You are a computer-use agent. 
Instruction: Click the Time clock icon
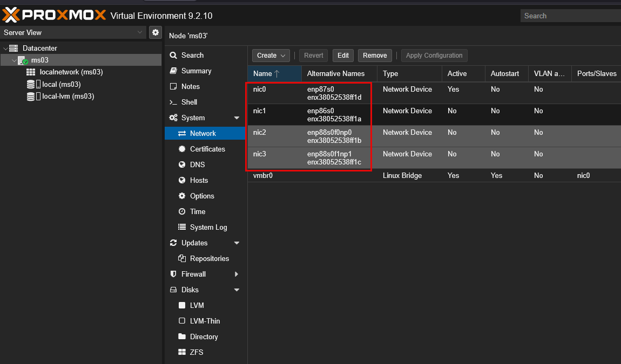[182, 212]
